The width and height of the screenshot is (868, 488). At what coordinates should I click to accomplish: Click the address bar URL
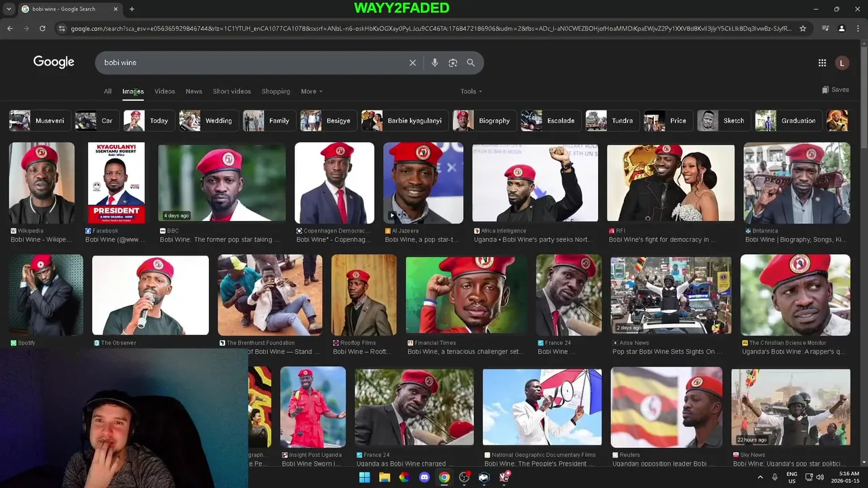[431, 28]
